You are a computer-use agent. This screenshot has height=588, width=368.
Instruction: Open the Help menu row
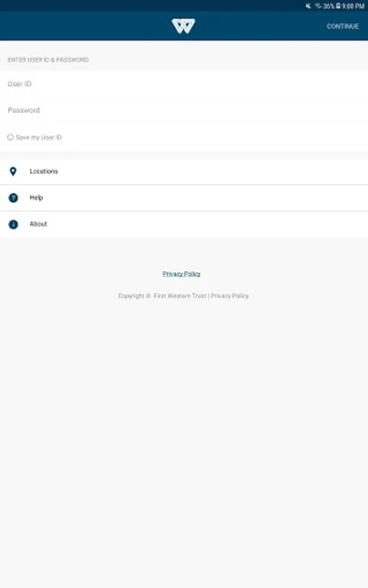(x=184, y=198)
